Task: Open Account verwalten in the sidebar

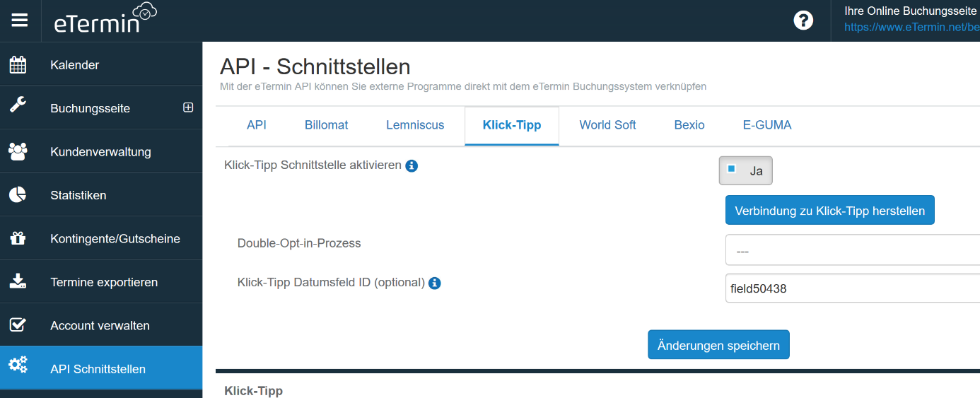Action: coord(101,325)
